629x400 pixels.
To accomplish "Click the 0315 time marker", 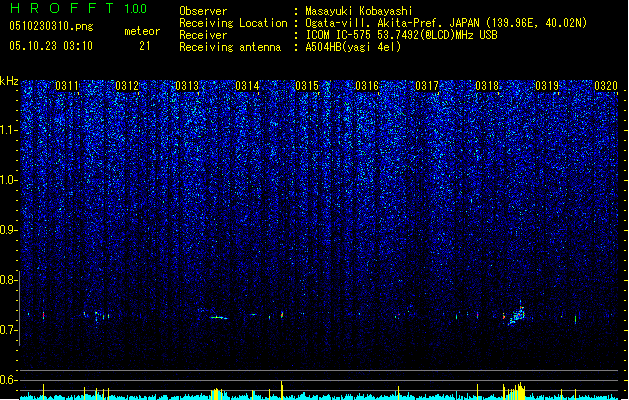I will 307,86.
